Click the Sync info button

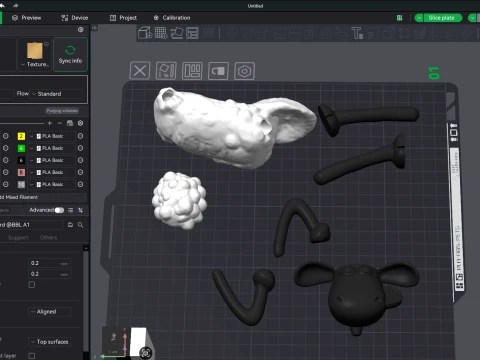(70, 54)
